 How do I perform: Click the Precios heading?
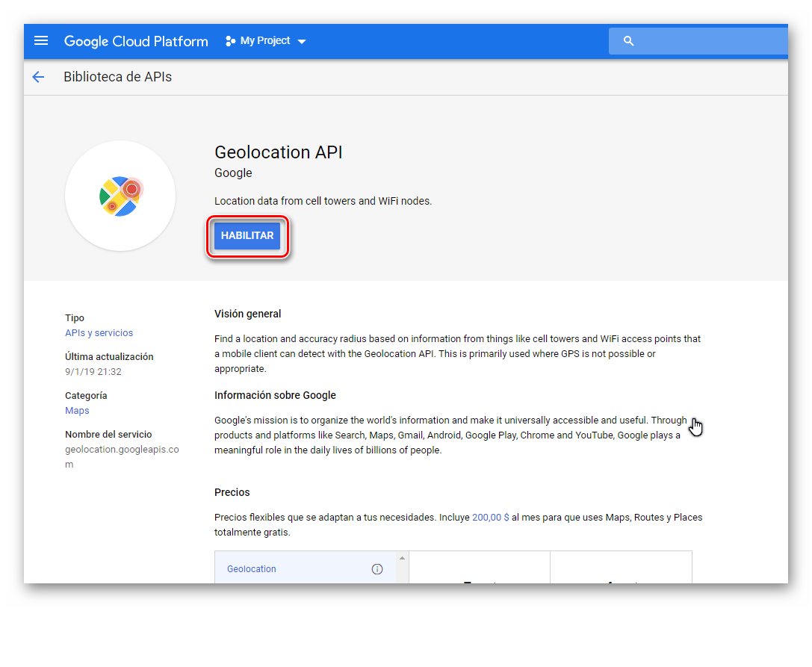pyautogui.click(x=232, y=492)
